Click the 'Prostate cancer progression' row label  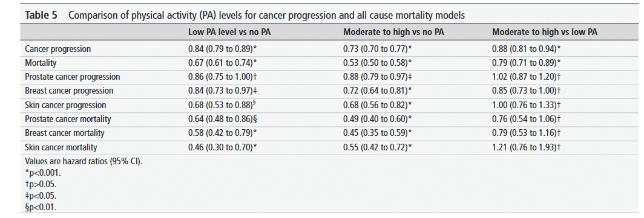coord(73,77)
